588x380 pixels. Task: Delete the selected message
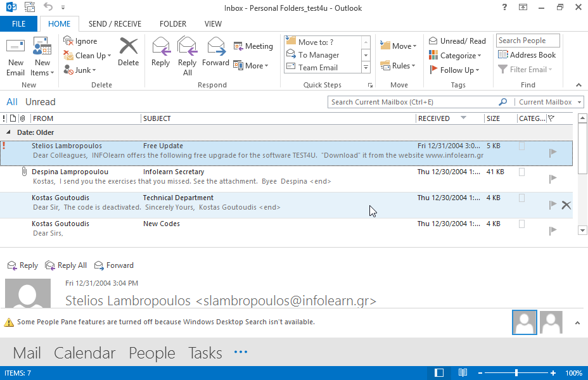click(x=128, y=52)
